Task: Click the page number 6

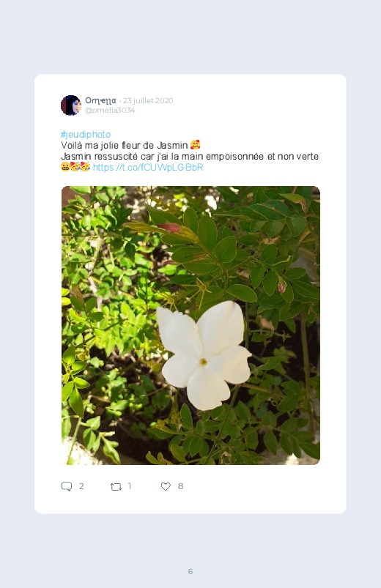Action: click(x=190, y=571)
